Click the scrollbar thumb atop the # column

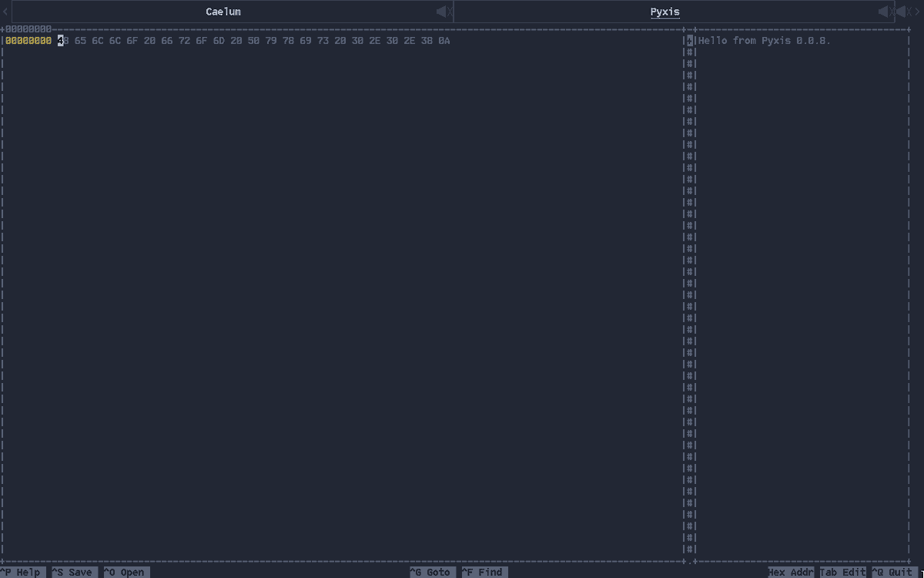[x=691, y=41]
